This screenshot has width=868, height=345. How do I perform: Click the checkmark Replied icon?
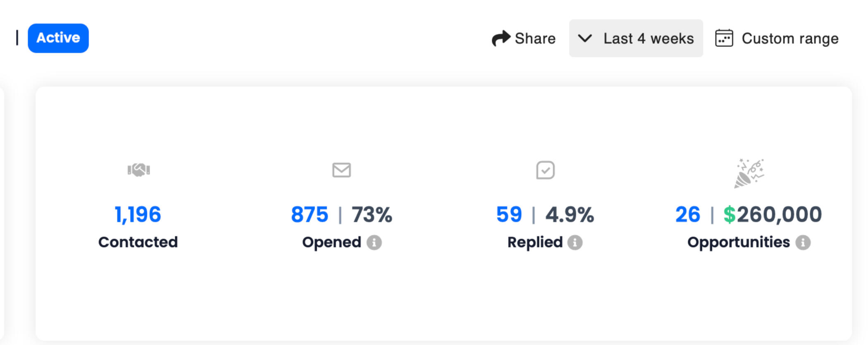click(545, 170)
